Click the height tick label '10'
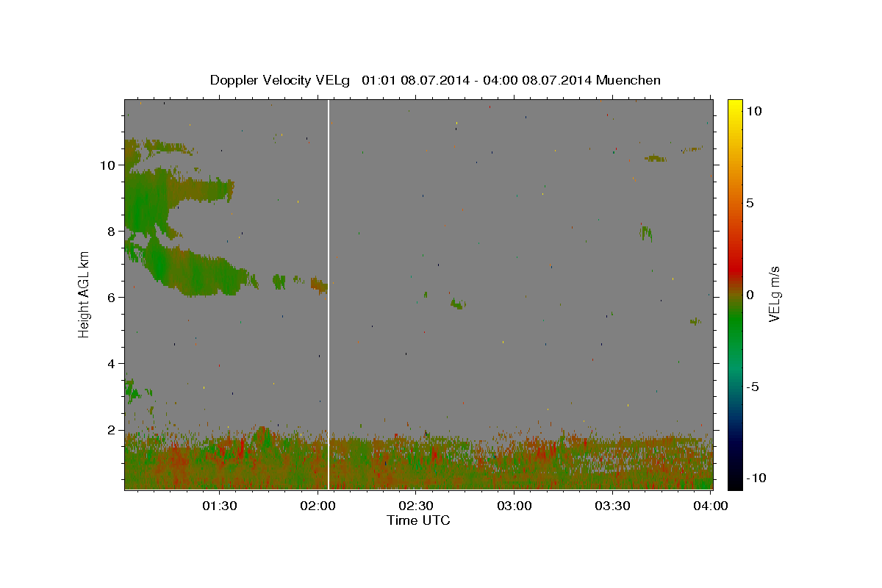Screen dimensions: 882x588 click(x=110, y=165)
